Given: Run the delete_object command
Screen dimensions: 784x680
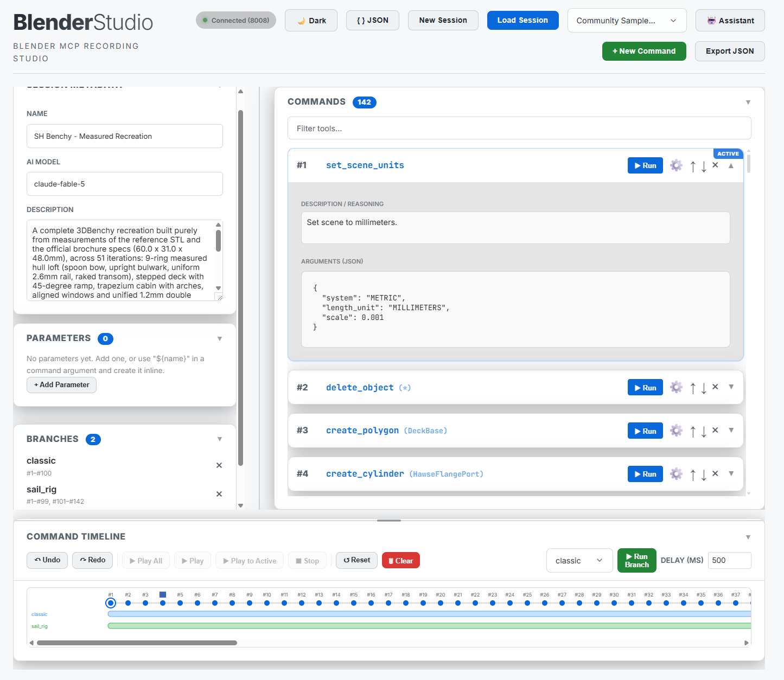Looking at the screenshot, I should coord(645,388).
